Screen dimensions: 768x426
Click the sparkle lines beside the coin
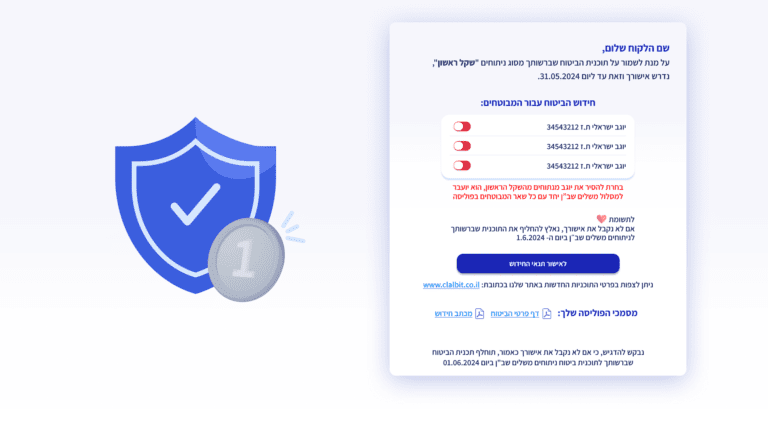coord(293,228)
